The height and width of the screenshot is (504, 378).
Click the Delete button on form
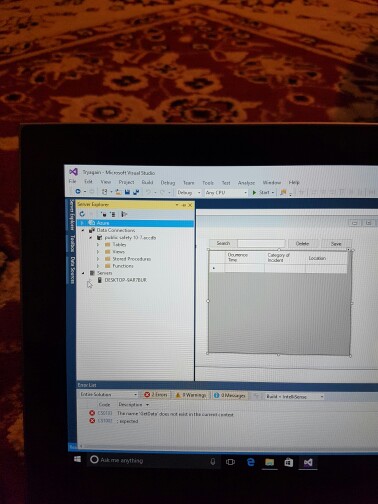(302, 244)
